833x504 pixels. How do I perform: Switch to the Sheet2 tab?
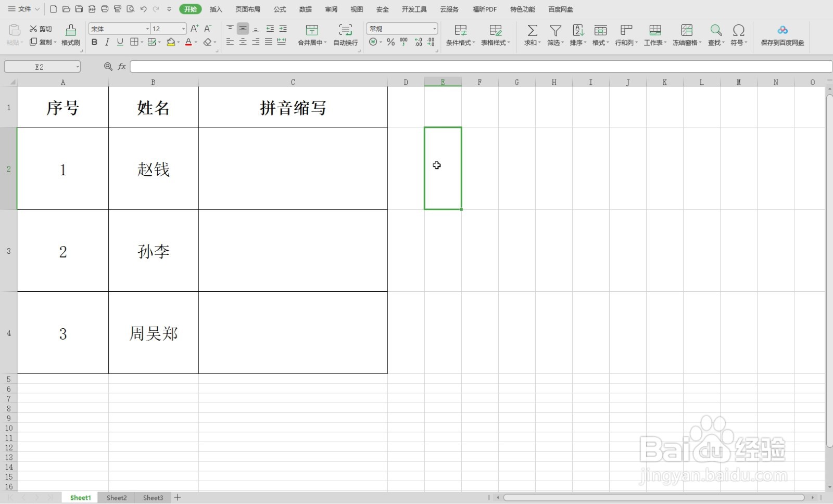pos(117,498)
